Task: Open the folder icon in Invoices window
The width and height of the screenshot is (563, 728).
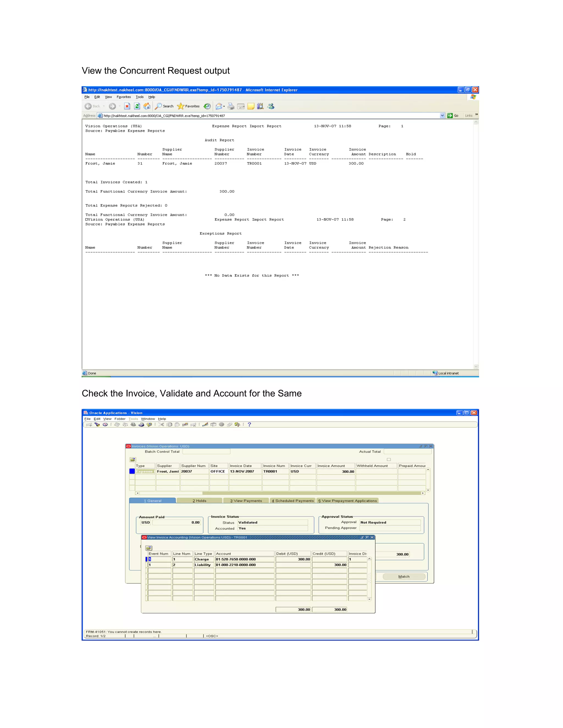Action: coord(133,459)
